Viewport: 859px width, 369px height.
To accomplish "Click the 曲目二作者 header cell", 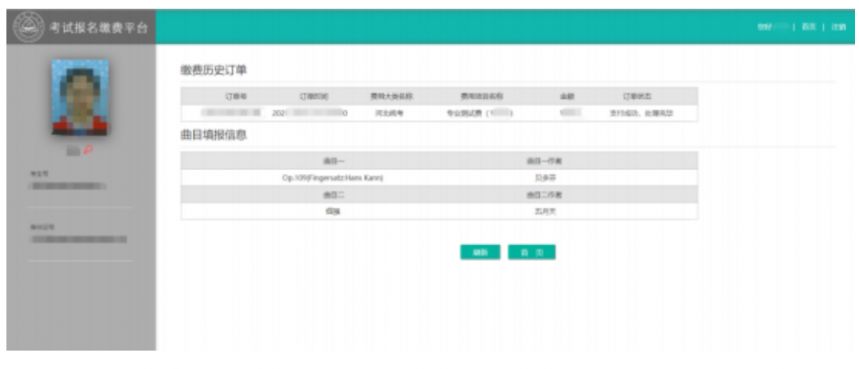I will pyautogui.click(x=545, y=194).
